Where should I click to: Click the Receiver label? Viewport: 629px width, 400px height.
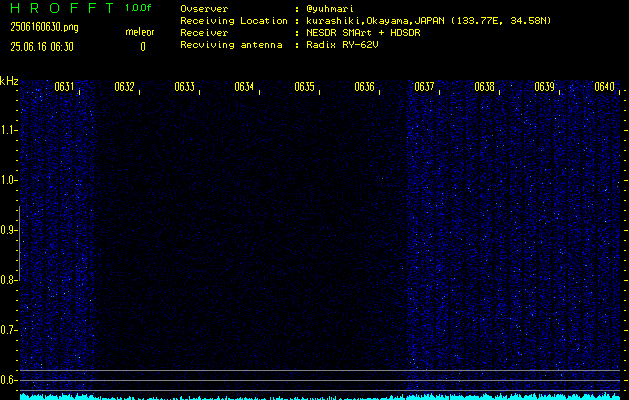(204, 33)
